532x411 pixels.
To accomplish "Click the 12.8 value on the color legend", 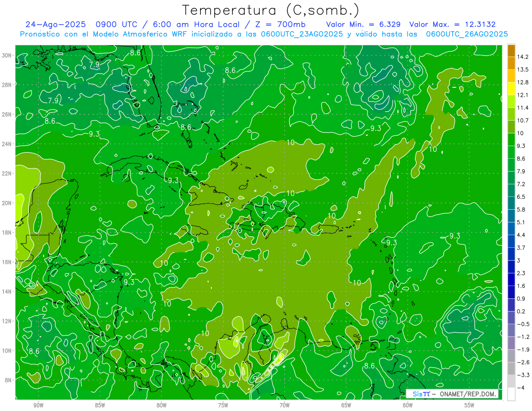I will pyautogui.click(x=523, y=82).
